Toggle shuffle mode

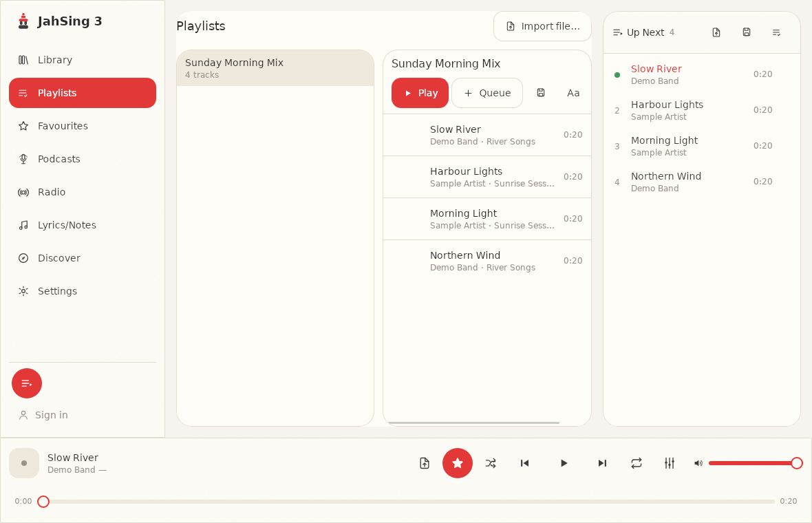(x=491, y=463)
